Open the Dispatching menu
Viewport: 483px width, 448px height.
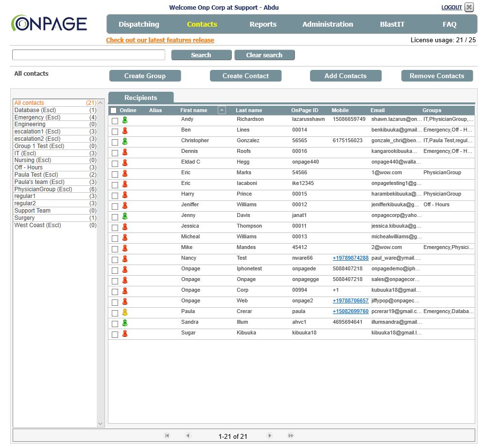(139, 24)
